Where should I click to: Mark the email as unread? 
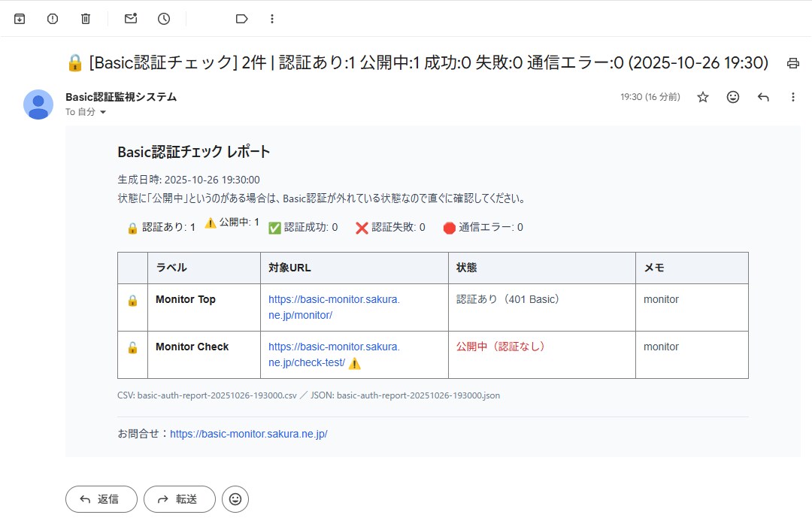(131, 19)
